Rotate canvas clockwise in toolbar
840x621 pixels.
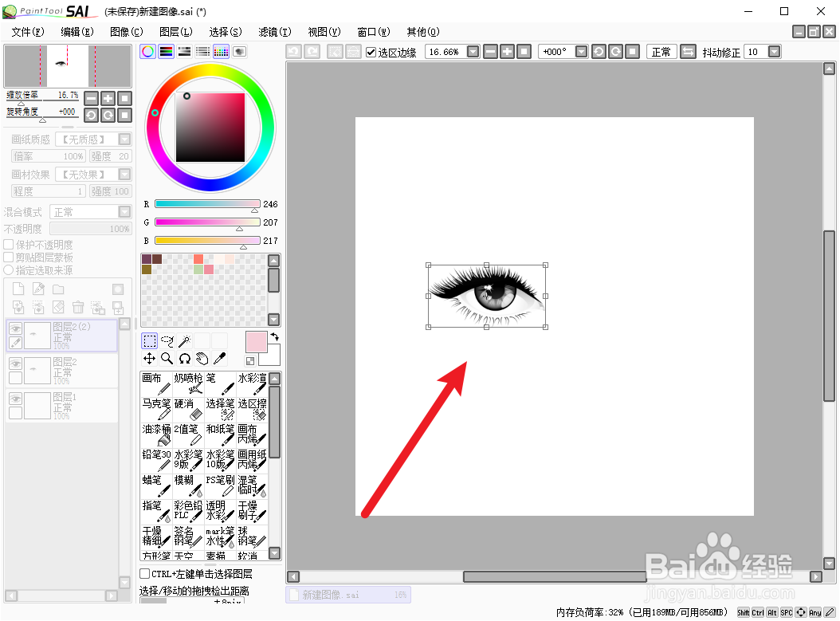point(615,52)
